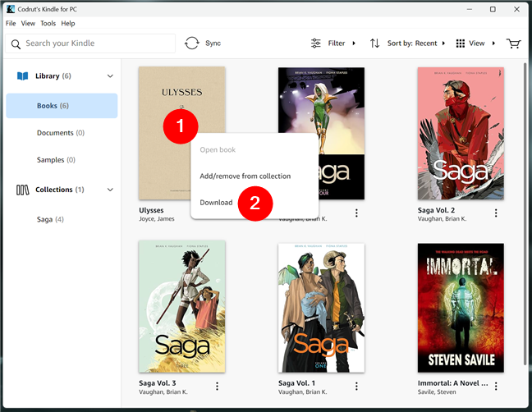
Task: Open the View menu in the menu bar
Action: [28, 24]
